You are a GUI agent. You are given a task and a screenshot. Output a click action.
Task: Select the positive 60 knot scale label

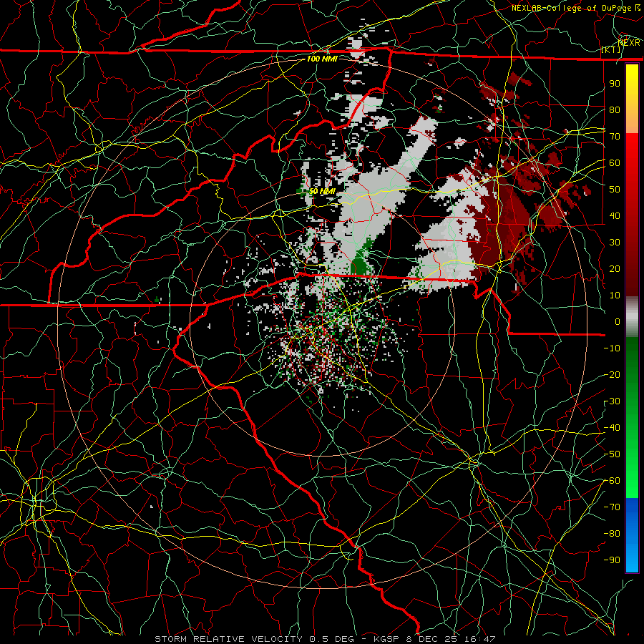point(615,162)
